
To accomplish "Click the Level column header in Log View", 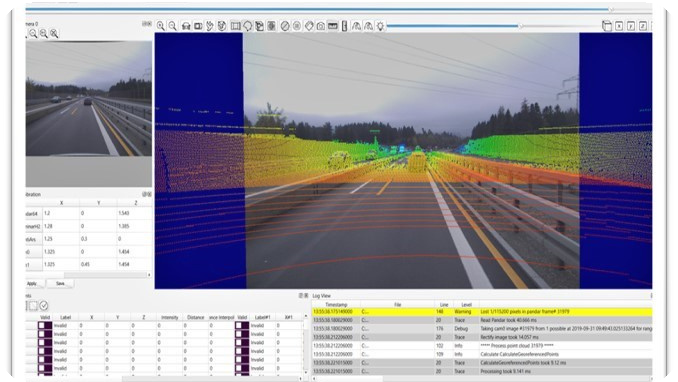I will [x=467, y=305].
